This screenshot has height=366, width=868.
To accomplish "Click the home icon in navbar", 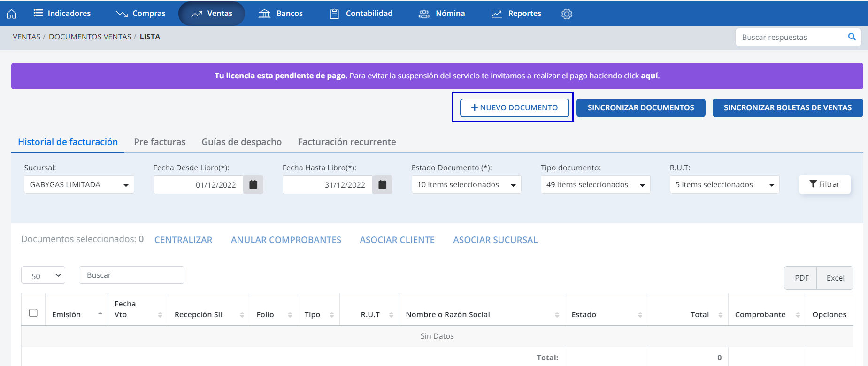I will click(x=11, y=14).
